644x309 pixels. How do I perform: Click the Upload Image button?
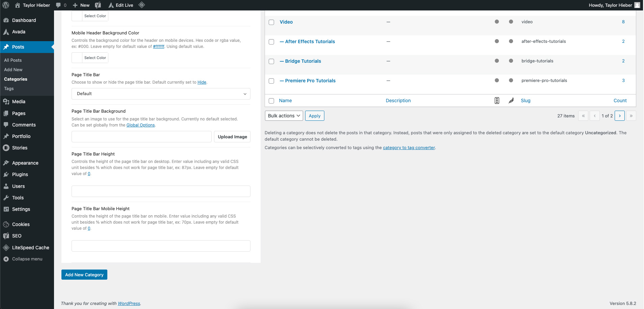coord(232,137)
